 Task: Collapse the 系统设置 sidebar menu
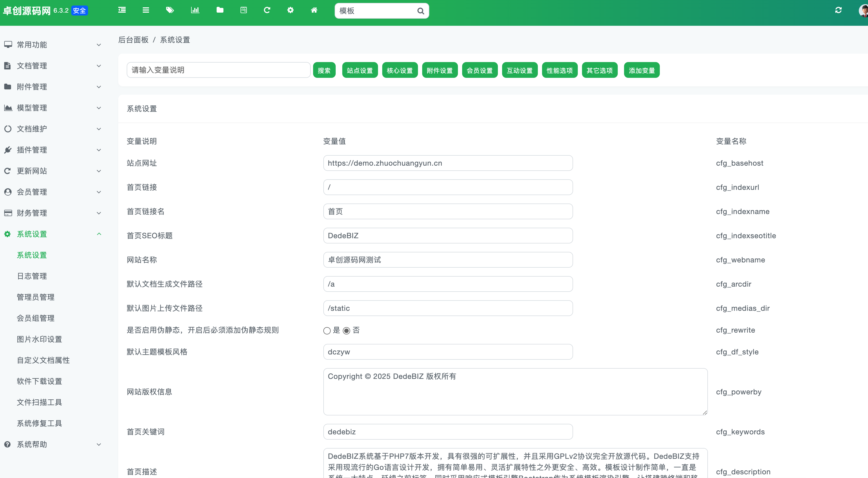pos(53,234)
